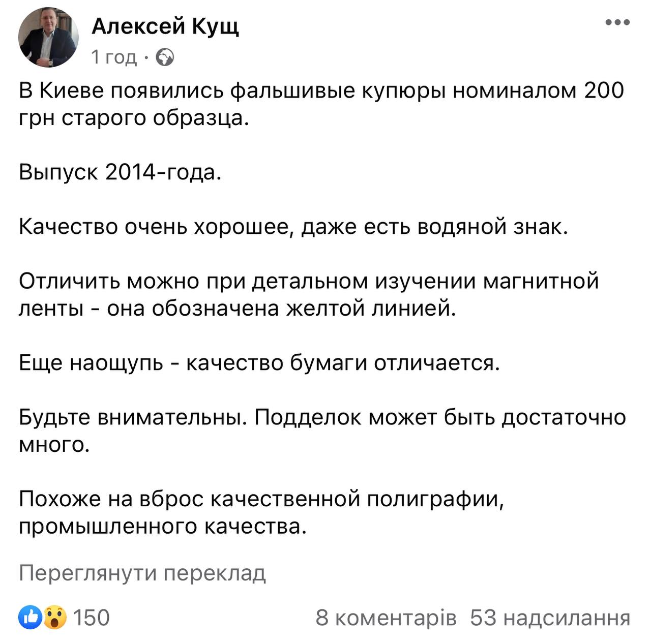651x644 pixels.
Task: Open the three-dot post options menu
Action: point(617,23)
